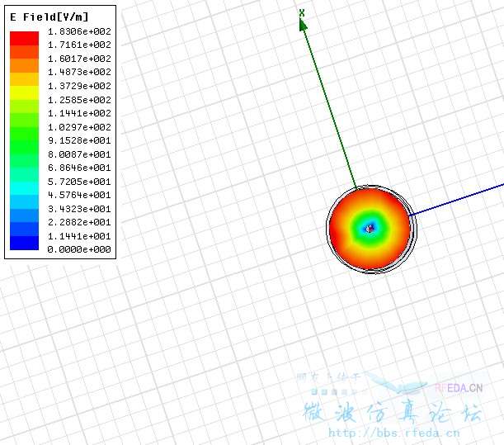Click legend value 0.0000e+000

click(x=79, y=249)
